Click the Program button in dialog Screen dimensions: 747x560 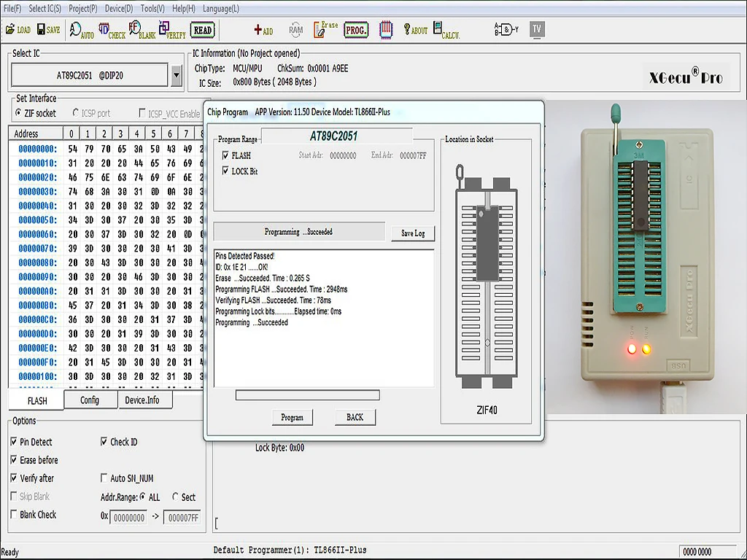pyautogui.click(x=292, y=417)
